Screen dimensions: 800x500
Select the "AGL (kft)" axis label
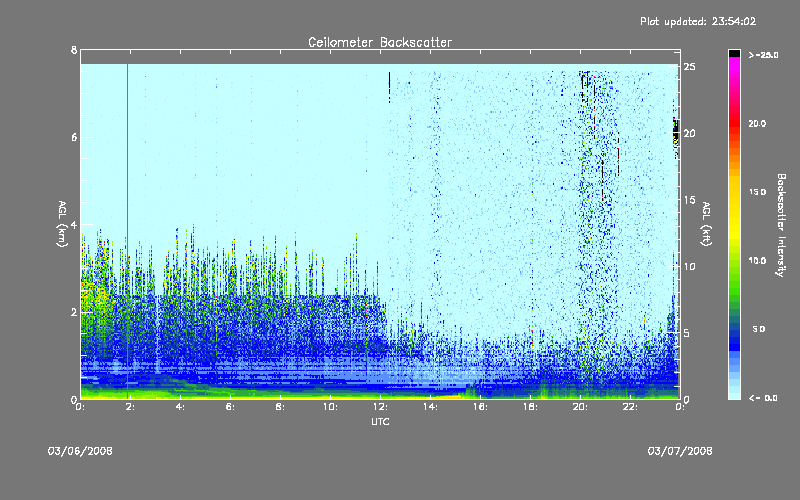coord(706,224)
